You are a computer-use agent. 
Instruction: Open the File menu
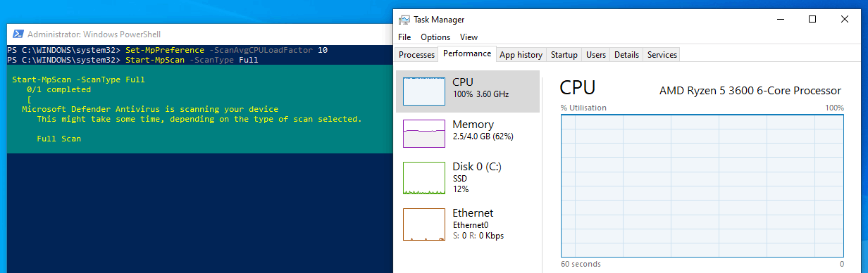[404, 37]
